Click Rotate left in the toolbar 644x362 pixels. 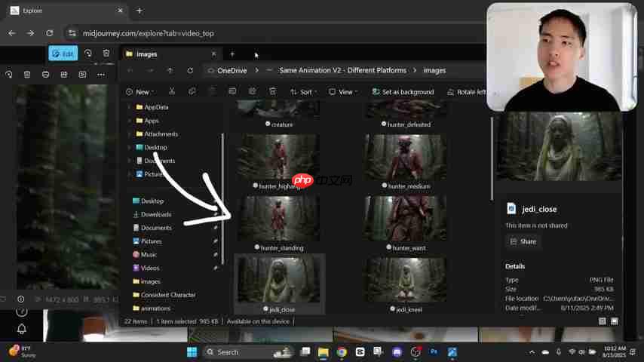click(x=467, y=92)
